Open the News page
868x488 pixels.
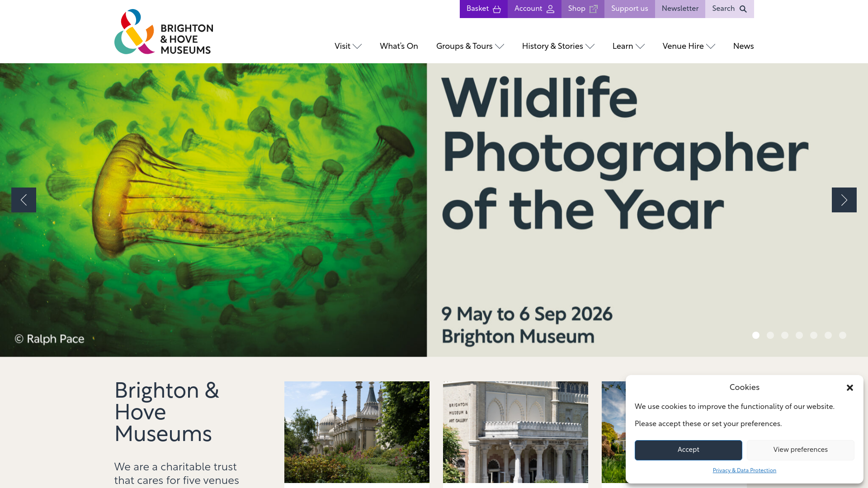click(743, 46)
